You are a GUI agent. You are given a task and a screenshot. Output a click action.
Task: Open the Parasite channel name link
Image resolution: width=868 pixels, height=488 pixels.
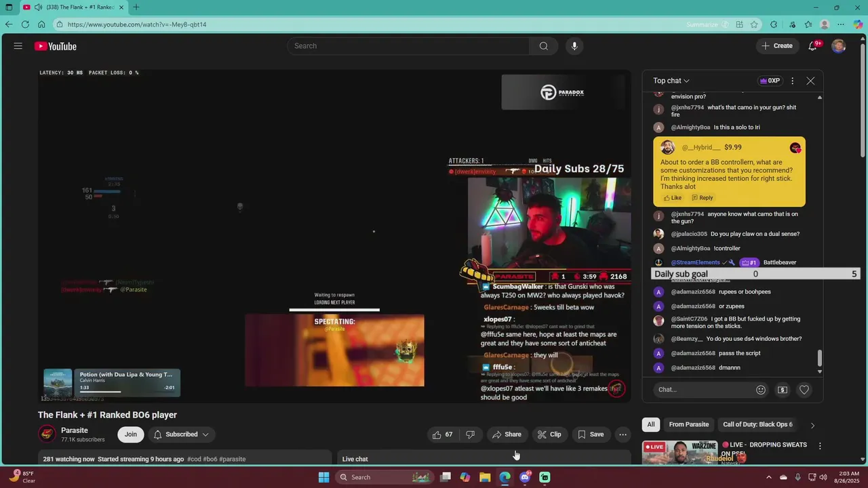pyautogui.click(x=75, y=430)
